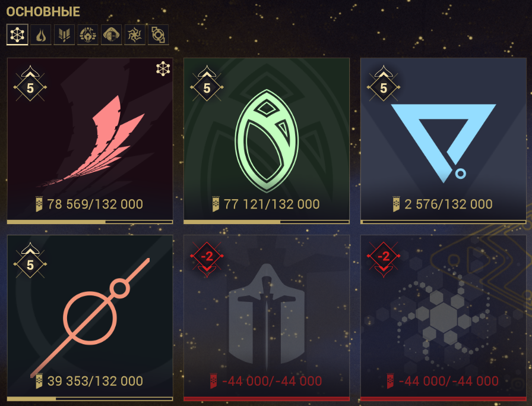Open the interlocking rings emblem tab

point(158,34)
